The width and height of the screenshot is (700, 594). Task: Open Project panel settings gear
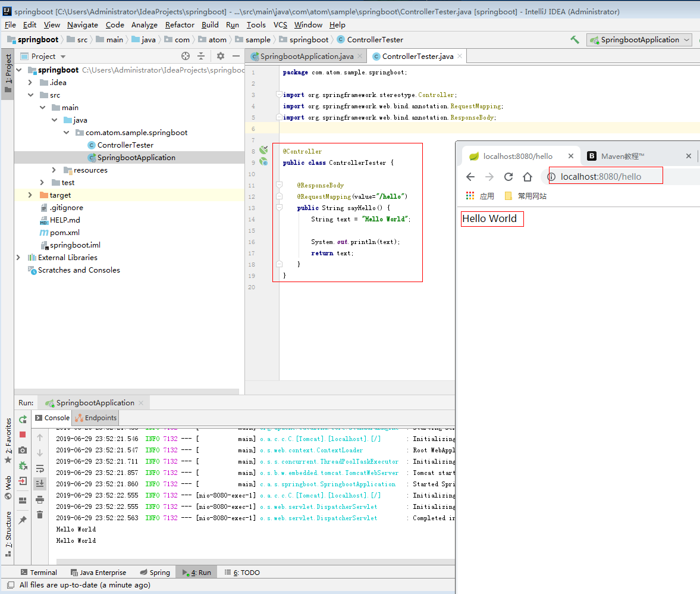[221, 56]
